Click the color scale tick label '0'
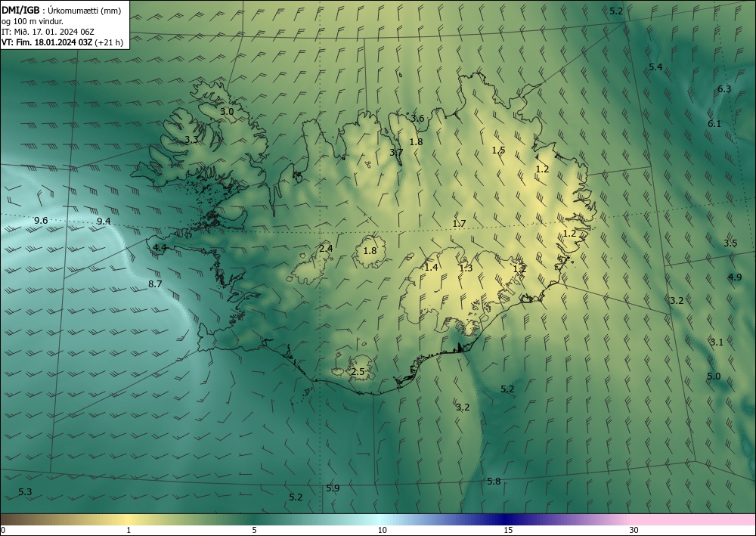The width and height of the screenshot is (756, 536). pos(3,531)
